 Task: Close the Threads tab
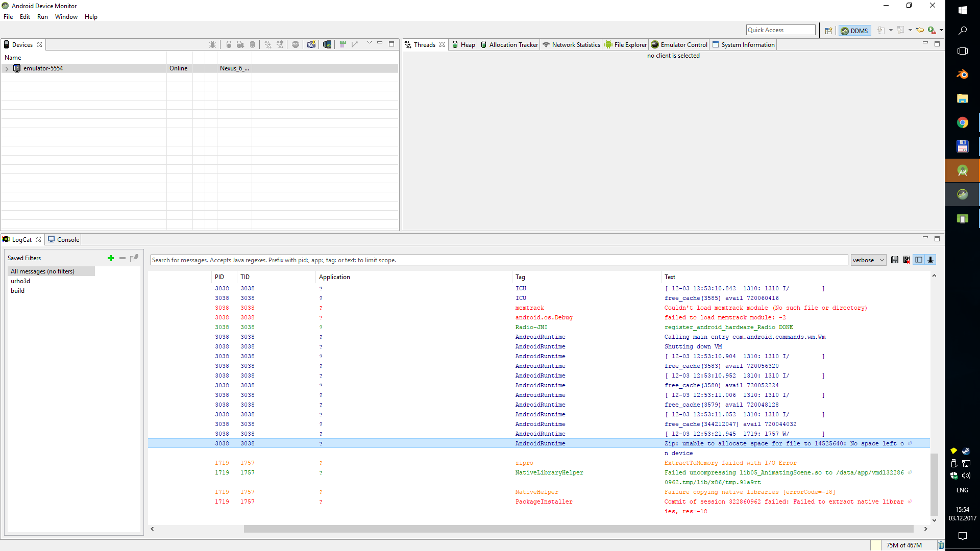(x=442, y=45)
